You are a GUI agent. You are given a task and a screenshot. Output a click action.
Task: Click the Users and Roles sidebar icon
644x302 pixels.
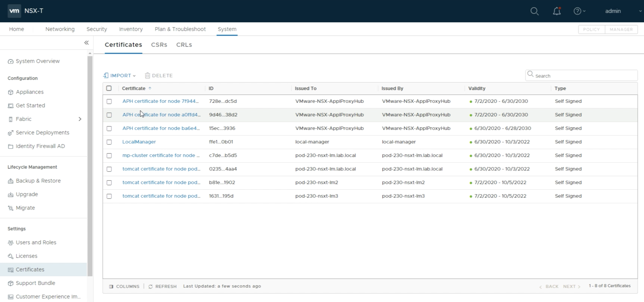tap(10, 243)
